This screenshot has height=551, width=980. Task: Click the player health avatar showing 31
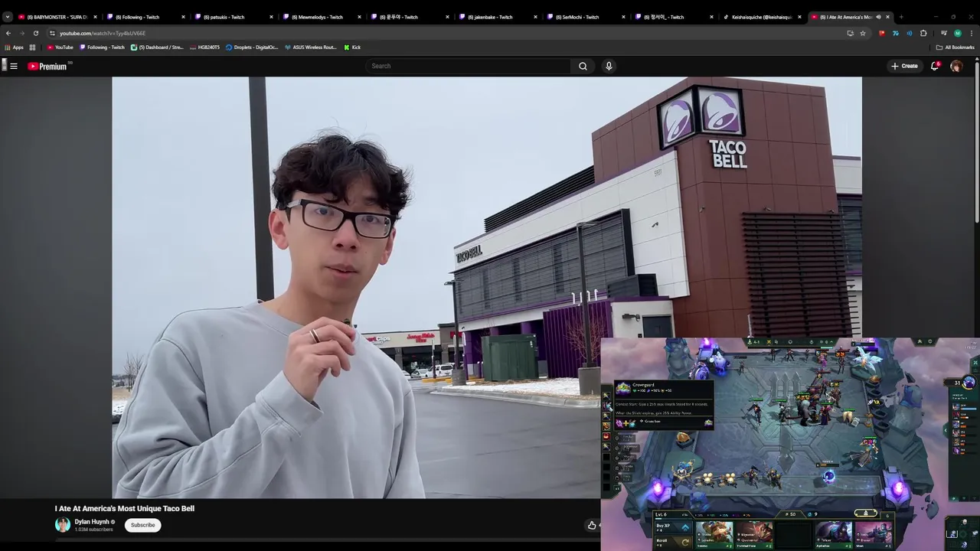[x=968, y=383]
